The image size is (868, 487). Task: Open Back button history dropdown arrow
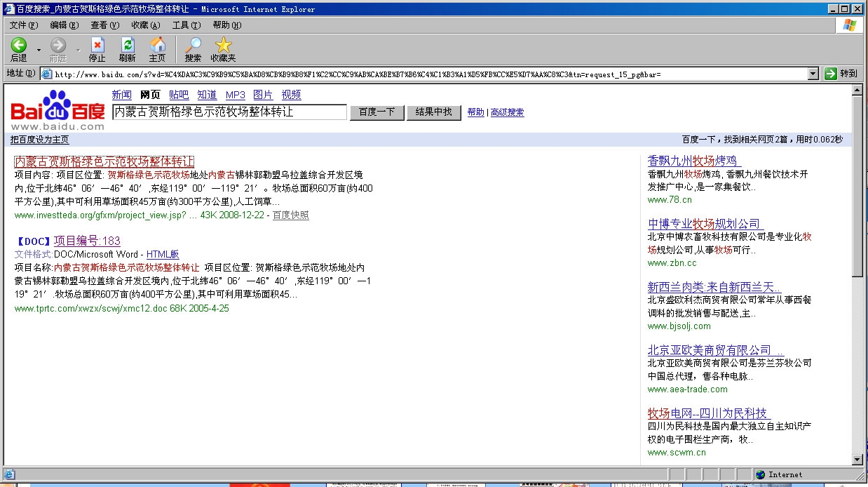(39, 50)
